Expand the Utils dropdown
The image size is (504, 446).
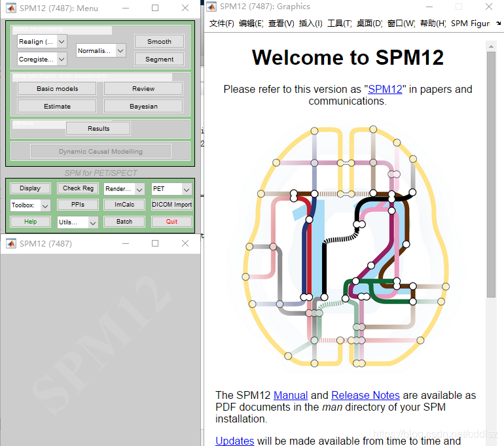(78, 222)
